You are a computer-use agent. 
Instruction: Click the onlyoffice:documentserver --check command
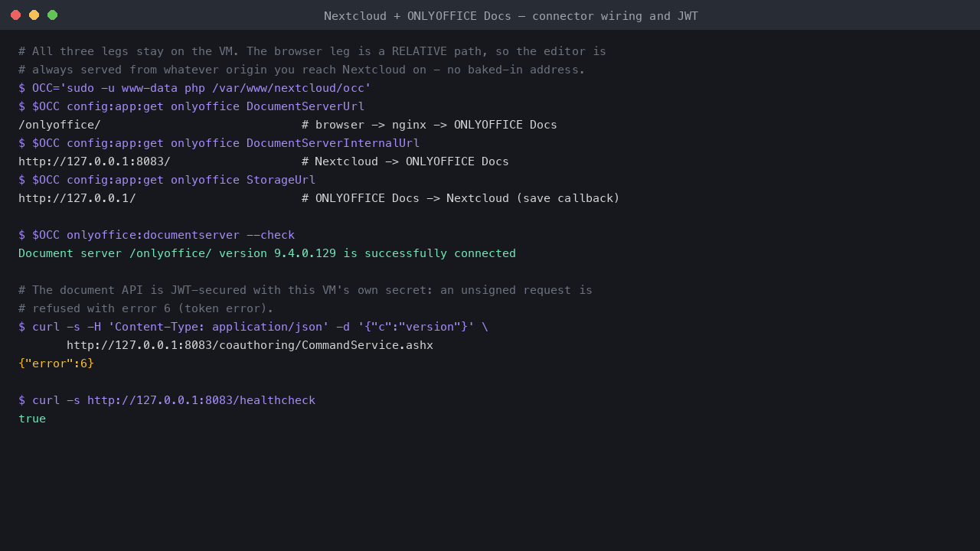coord(156,235)
